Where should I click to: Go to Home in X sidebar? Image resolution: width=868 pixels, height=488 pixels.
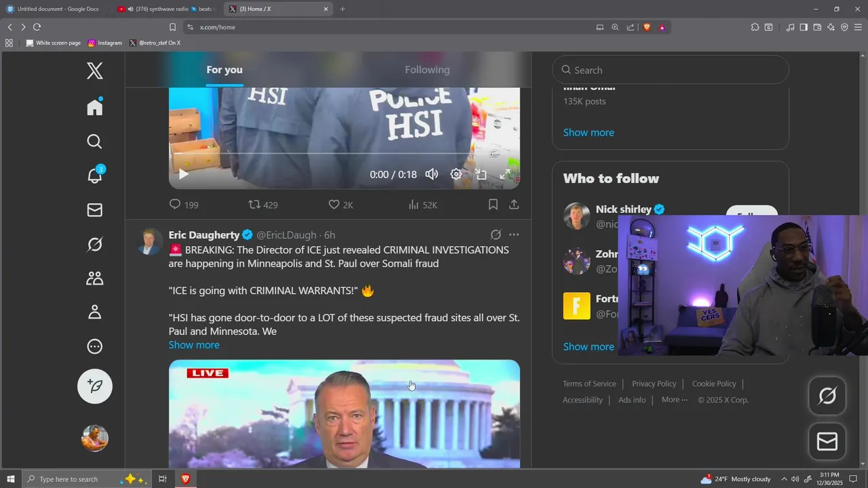click(95, 107)
